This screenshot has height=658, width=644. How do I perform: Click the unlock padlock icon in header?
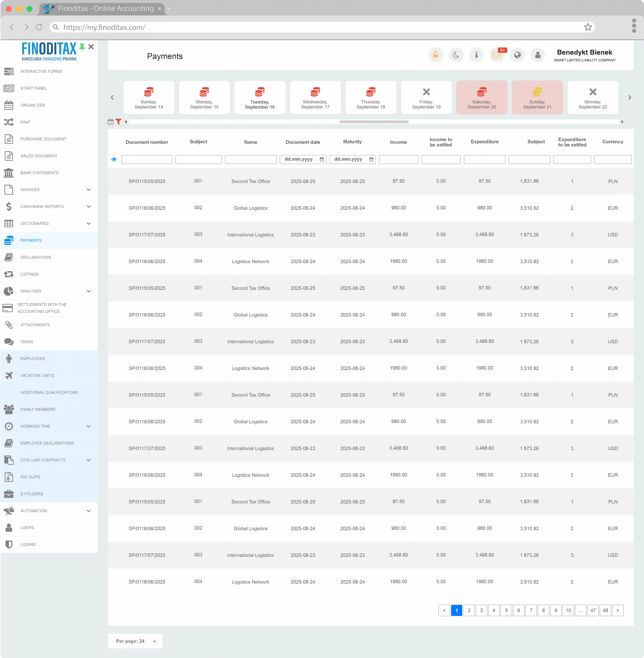pyautogui.click(x=435, y=55)
